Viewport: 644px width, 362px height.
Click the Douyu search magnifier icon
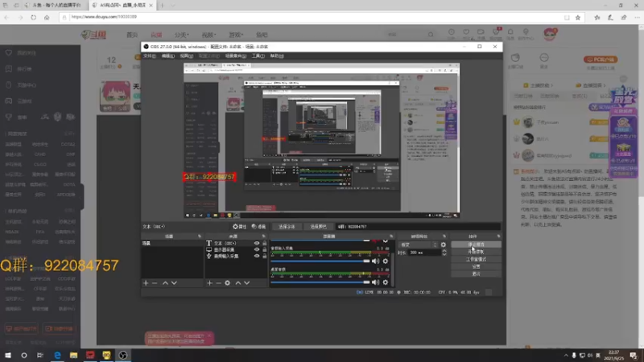431,35
